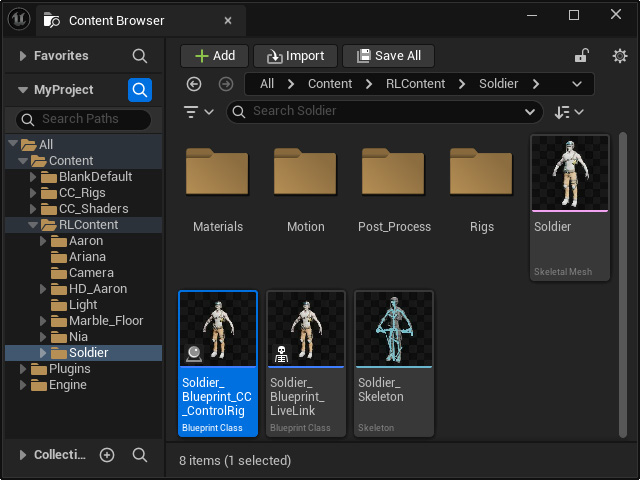Open the saved searches dropdown in search bar

point(530,112)
